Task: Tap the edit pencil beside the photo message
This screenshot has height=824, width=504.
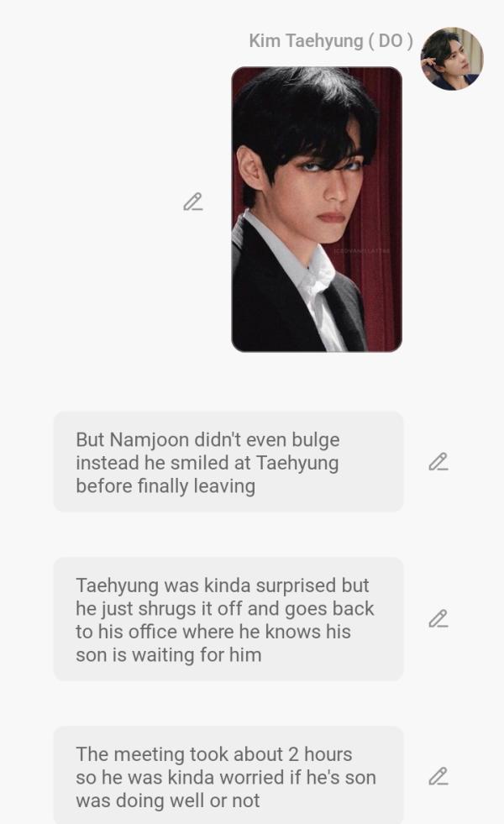Action: tap(193, 202)
